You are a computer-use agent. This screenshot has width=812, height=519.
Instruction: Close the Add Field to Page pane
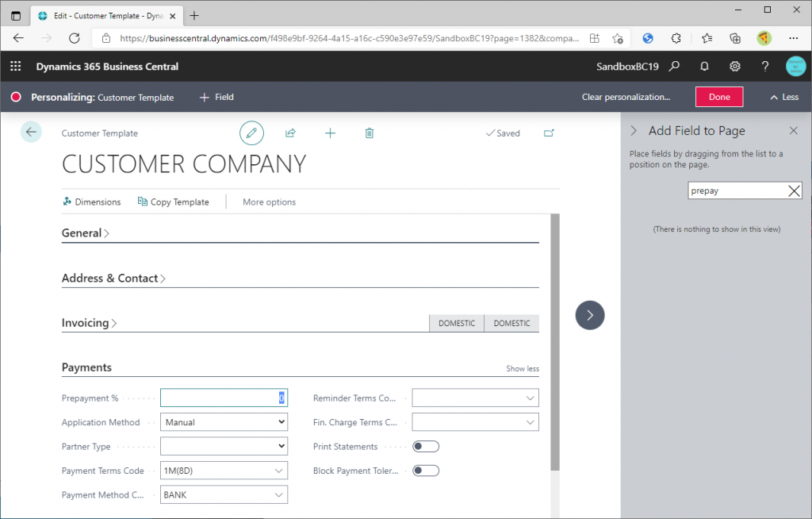(793, 131)
